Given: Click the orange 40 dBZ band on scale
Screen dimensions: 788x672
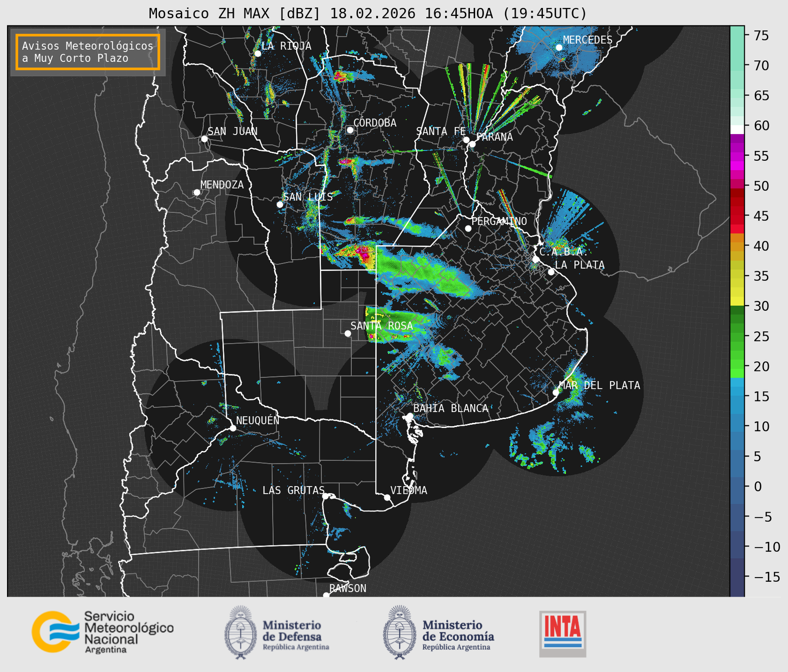Looking at the screenshot, I should [x=737, y=246].
